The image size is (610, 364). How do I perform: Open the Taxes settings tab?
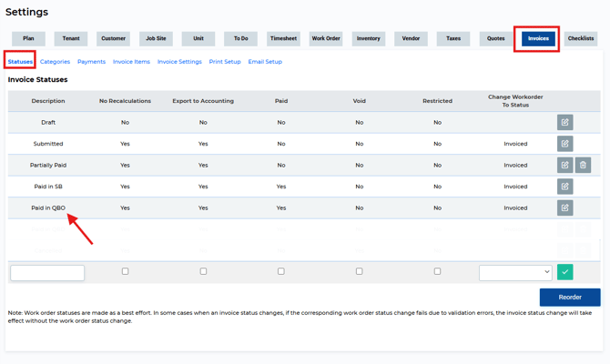[453, 38]
